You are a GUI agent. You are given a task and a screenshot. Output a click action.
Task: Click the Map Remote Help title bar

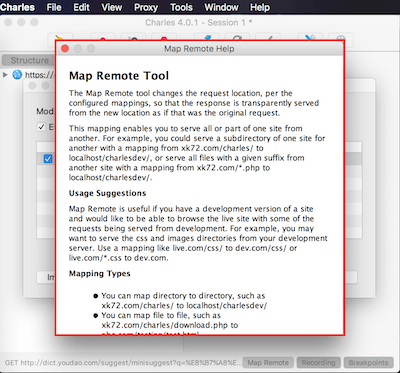199,49
